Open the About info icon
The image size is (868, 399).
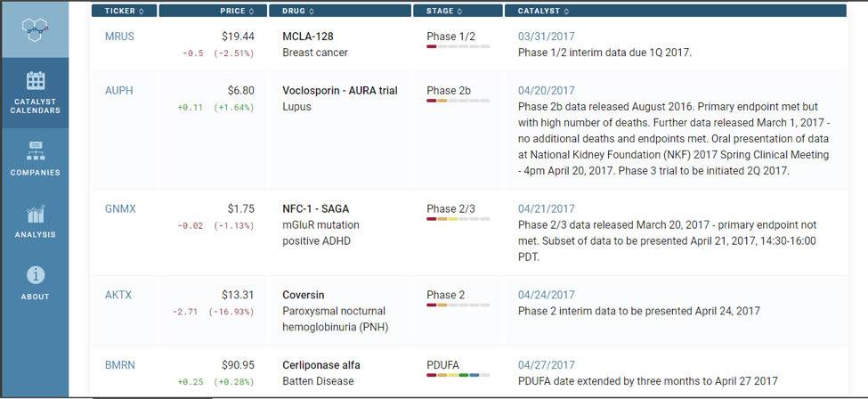pos(36,276)
